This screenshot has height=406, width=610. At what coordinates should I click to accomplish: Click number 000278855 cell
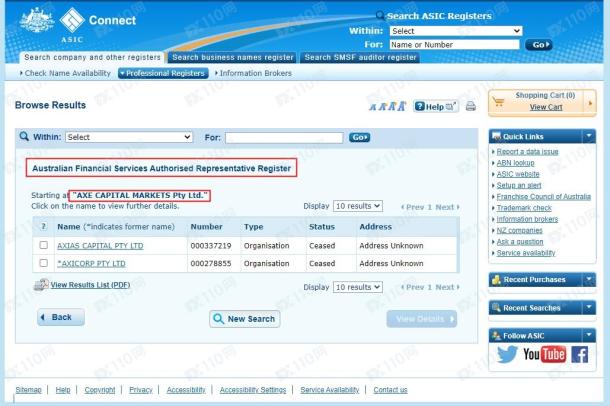pos(211,264)
